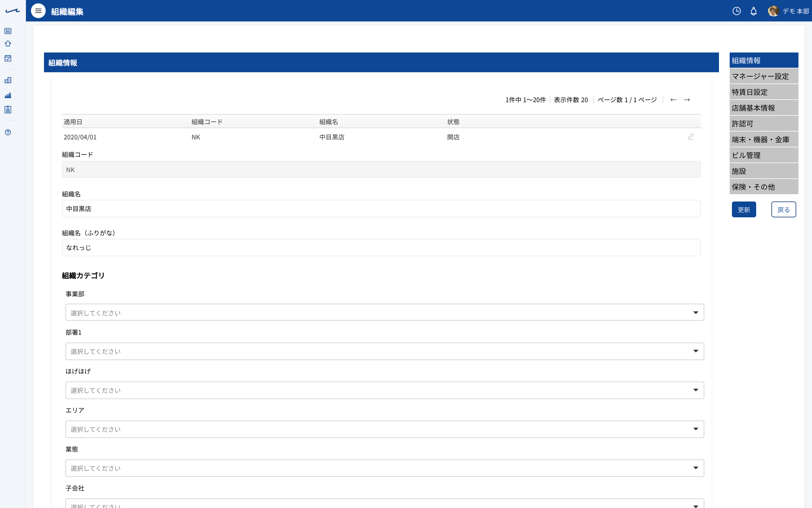
Task: Click the NK cell in the table row
Action: [x=196, y=137]
